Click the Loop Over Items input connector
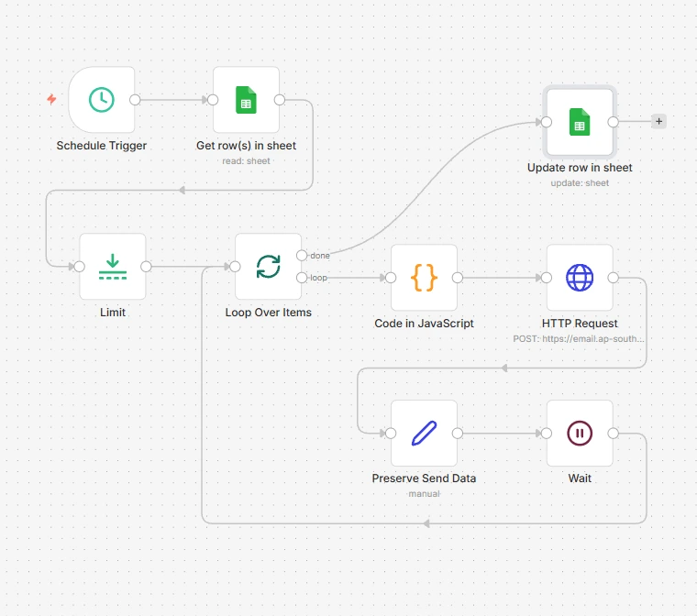The height and width of the screenshot is (616, 697). click(235, 267)
